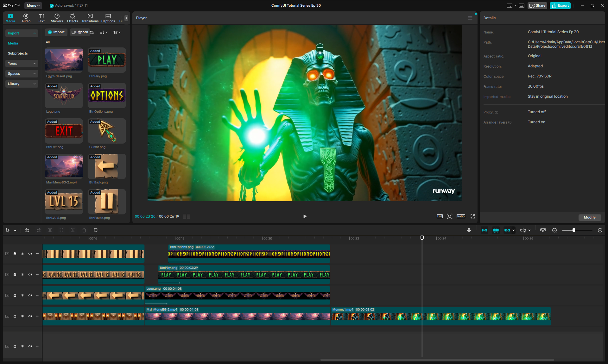Click the microphone voiceover record icon
This screenshot has width=608, height=364.
coord(469,230)
